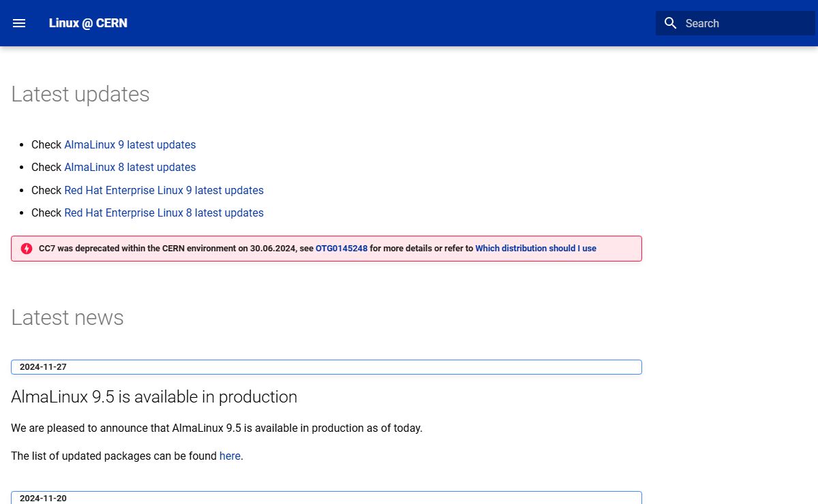Click the AlmaLinux 9.5 is available in production heading

[x=154, y=397]
